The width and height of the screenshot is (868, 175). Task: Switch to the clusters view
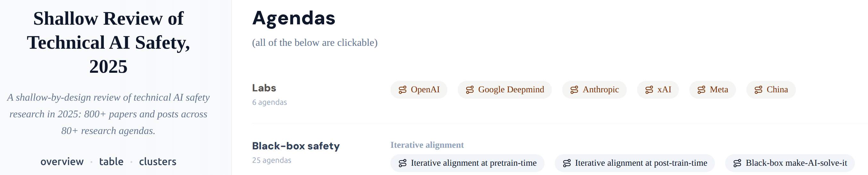click(157, 162)
